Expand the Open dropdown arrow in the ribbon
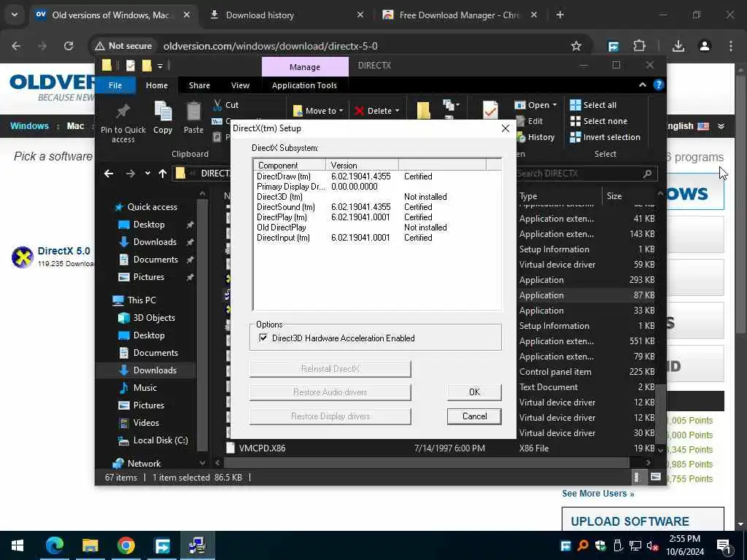Screen dimensions: 747x560 (x=554, y=105)
